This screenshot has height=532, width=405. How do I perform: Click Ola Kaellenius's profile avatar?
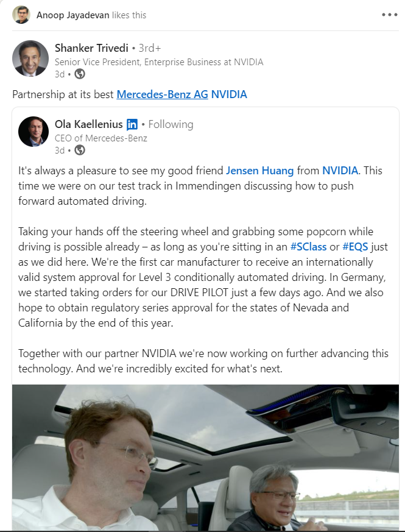33,132
